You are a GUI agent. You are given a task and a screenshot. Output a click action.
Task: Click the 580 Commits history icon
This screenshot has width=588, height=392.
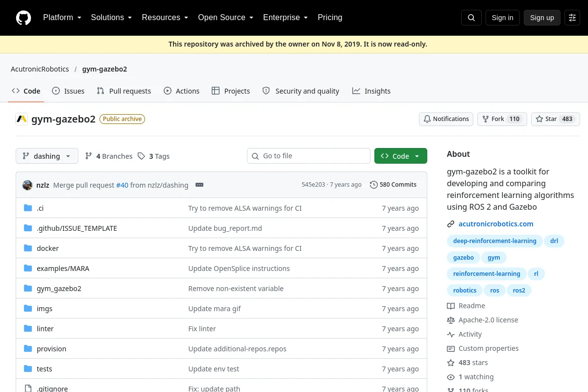(374, 185)
